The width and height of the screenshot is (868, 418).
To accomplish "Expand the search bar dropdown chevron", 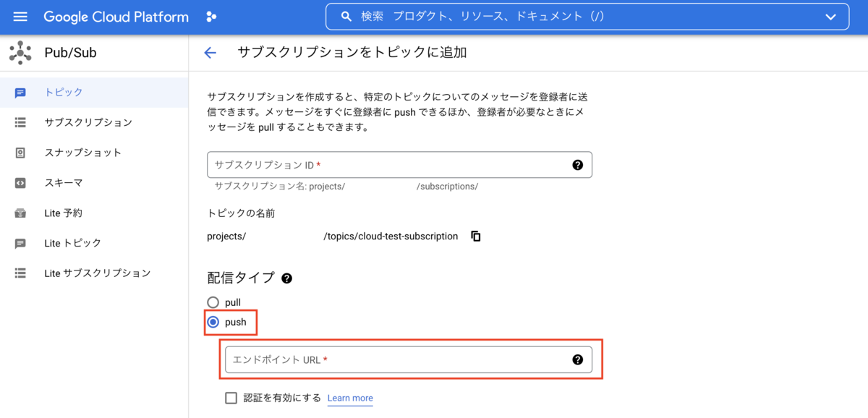I will pyautogui.click(x=830, y=17).
